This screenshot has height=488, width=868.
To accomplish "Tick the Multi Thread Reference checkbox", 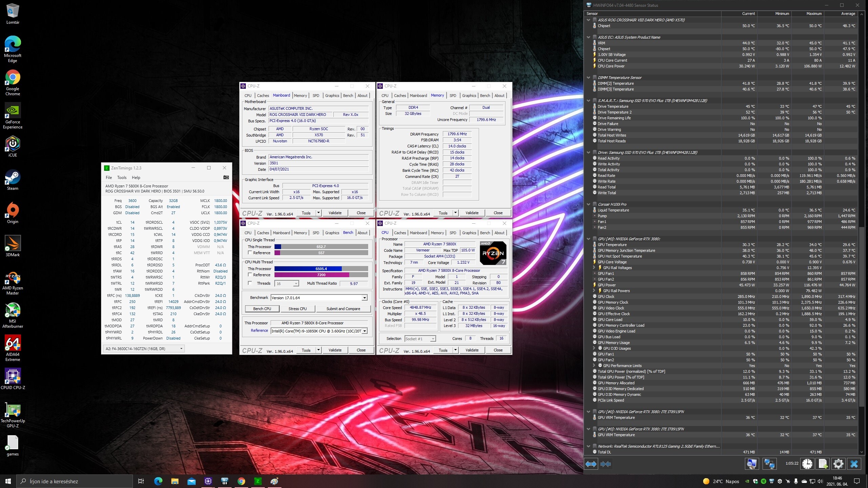I will tap(250, 275).
